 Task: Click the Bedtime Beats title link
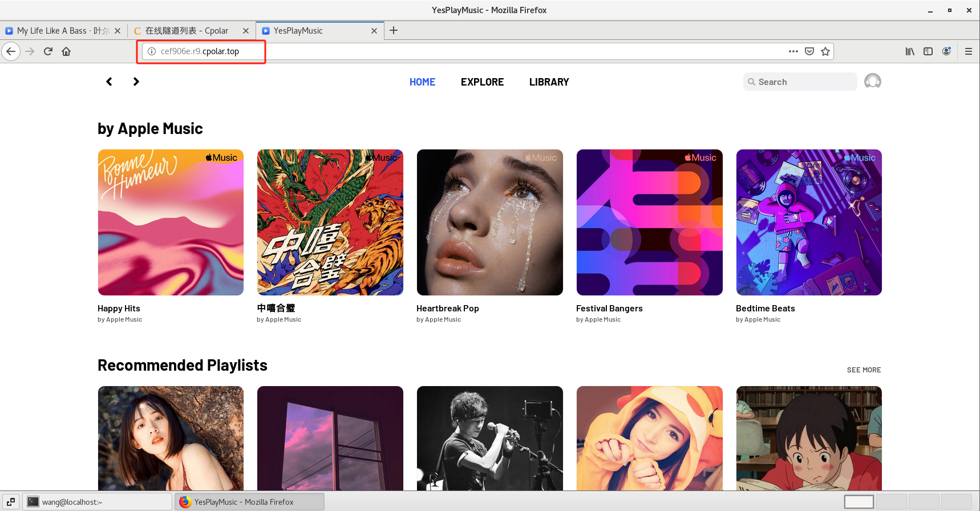766,309
